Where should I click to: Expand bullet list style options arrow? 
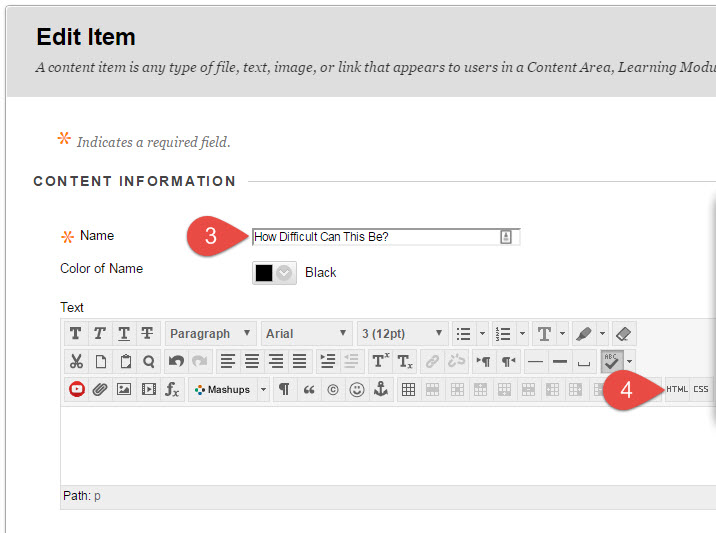tap(482, 333)
